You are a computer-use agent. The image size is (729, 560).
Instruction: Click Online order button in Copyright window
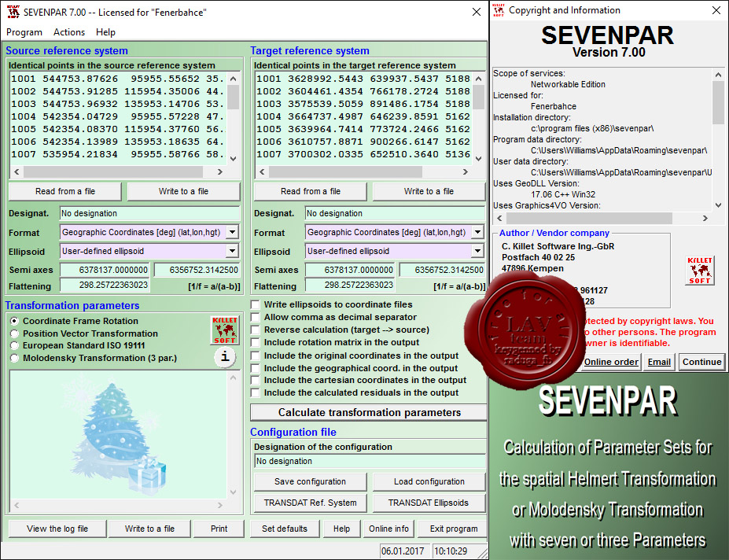tap(611, 362)
